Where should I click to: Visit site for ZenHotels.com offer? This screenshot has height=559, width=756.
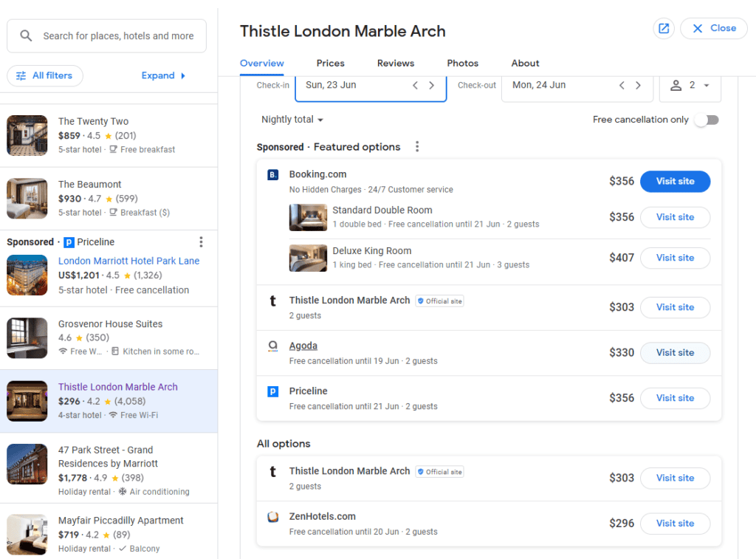(675, 524)
